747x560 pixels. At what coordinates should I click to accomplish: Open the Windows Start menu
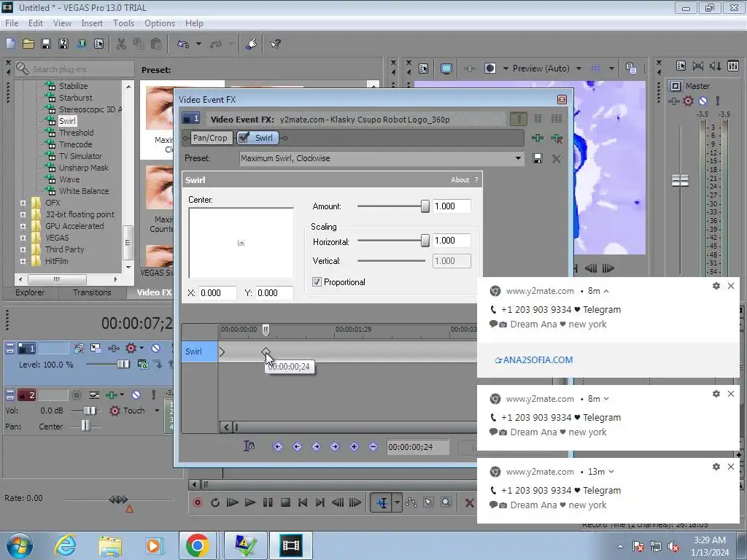[19, 545]
